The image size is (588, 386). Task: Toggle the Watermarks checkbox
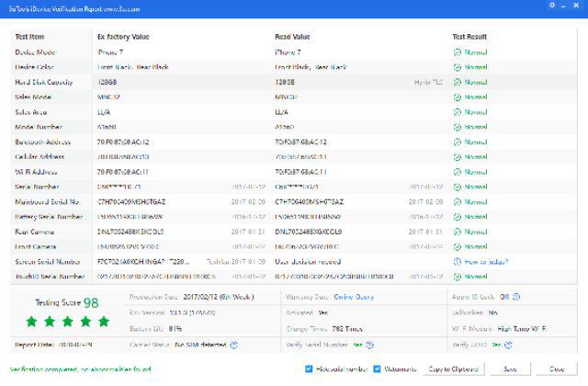377,369
